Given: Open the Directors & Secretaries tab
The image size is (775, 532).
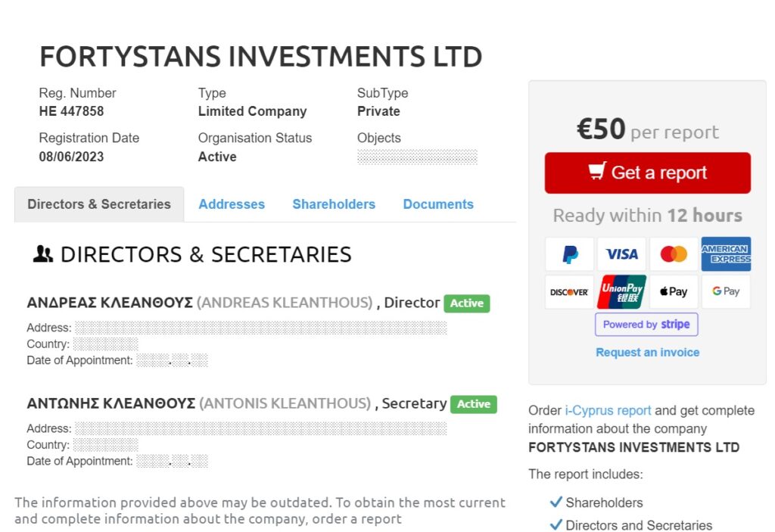Looking at the screenshot, I should [99, 204].
